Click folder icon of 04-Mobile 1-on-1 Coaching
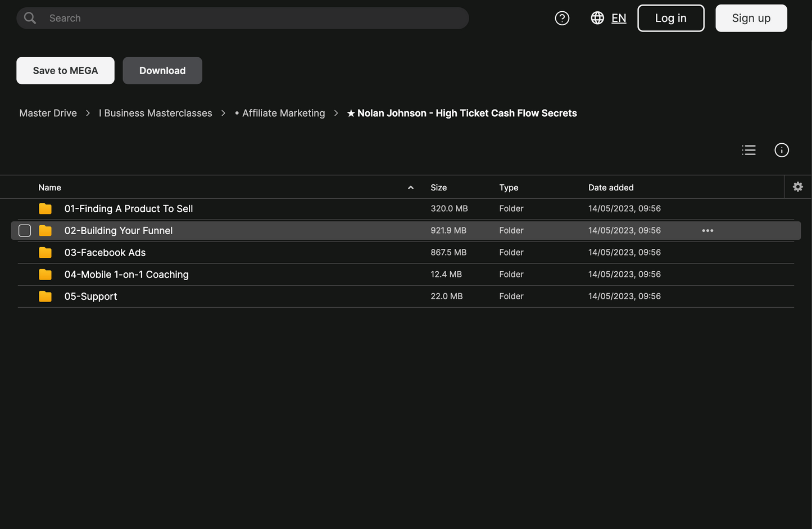This screenshot has width=812, height=529. pyautogui.click(x=46, y=275)
